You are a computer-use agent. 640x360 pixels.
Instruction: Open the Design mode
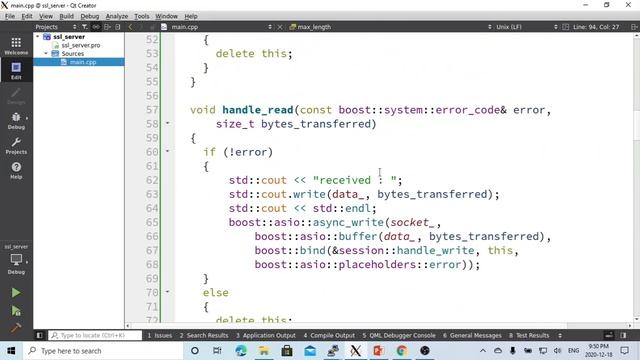point(16,96)
